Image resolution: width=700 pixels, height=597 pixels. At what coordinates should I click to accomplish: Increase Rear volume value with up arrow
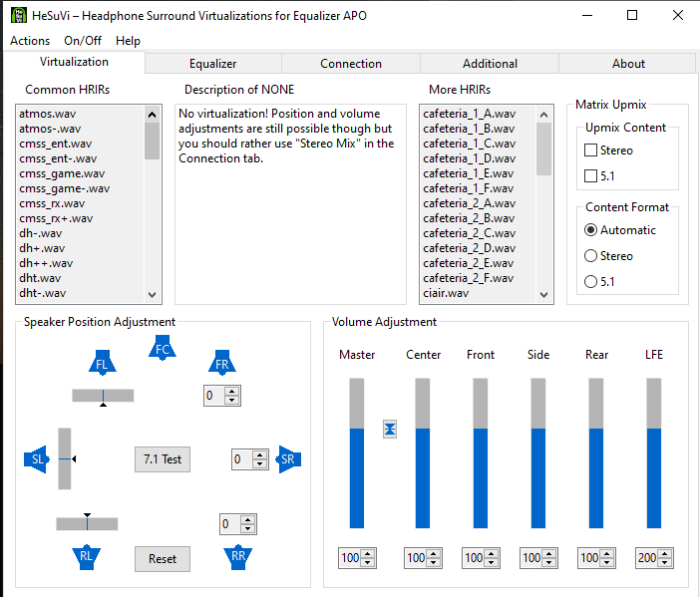[606, 554]
